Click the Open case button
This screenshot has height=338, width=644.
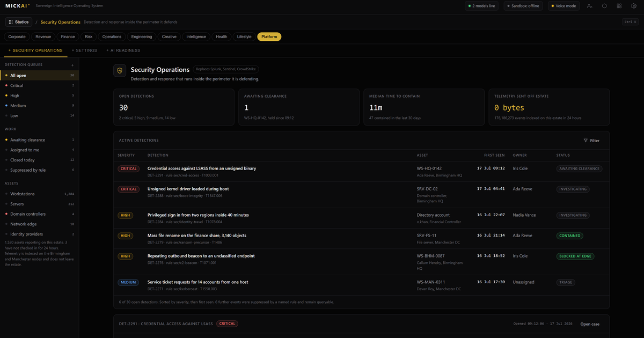pyautogui.click(x=590, y=324)
